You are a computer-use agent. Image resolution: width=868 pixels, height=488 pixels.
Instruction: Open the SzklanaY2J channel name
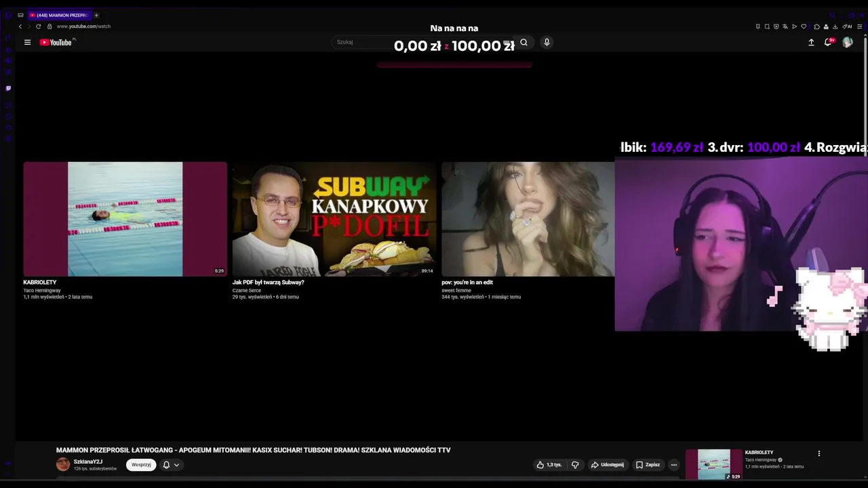(x=88, y=462)
